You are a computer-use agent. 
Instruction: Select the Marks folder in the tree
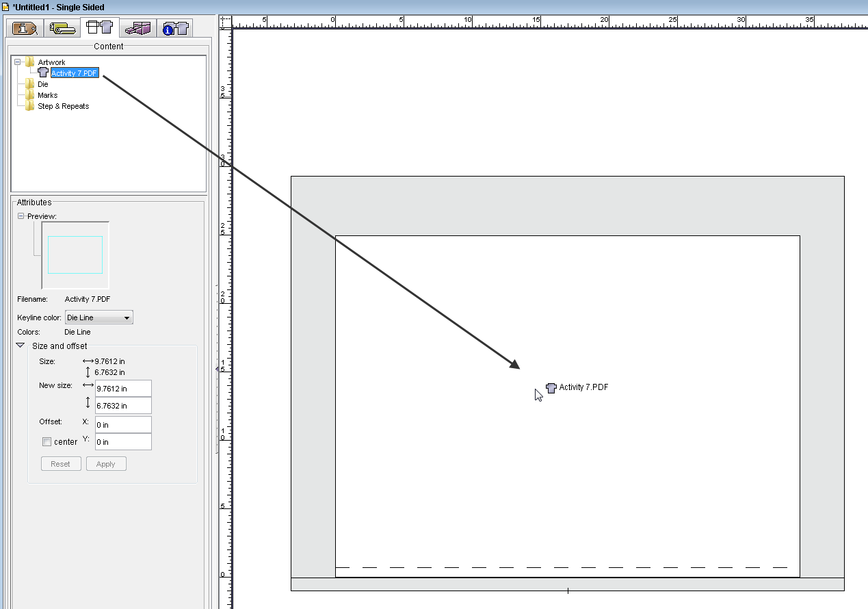[47, 95]
